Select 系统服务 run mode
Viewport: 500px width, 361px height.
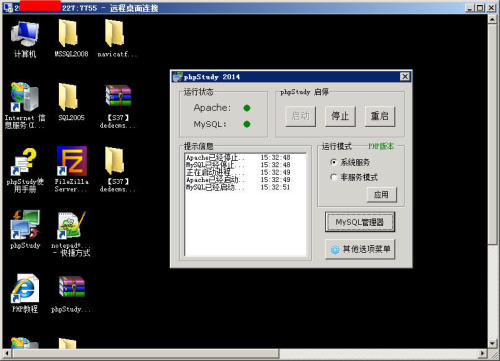tap(350, 162)
